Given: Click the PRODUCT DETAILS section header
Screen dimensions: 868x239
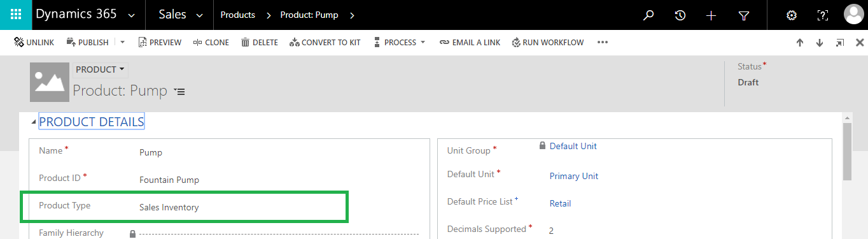Looking at the screenshot, I should click(x=92, y=122).
